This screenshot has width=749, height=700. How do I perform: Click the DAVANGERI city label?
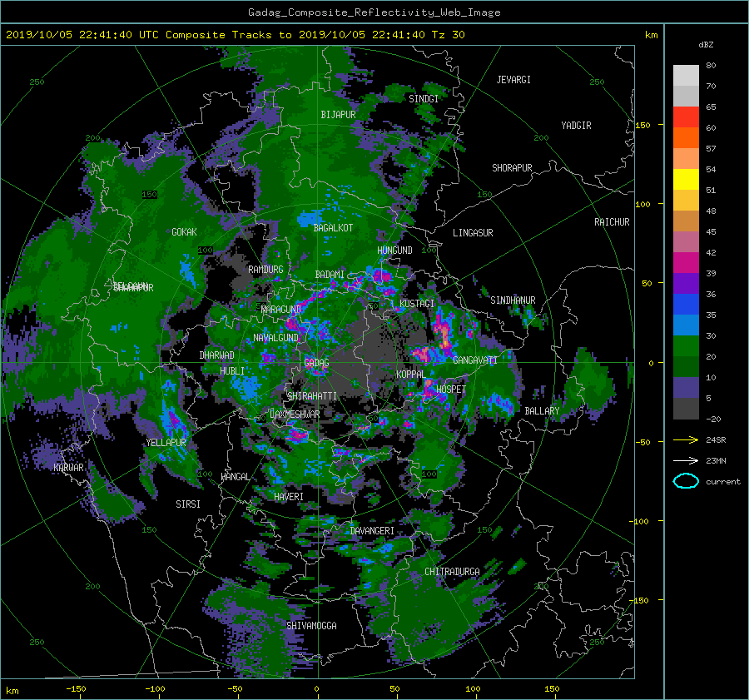(x=372, y=531)
